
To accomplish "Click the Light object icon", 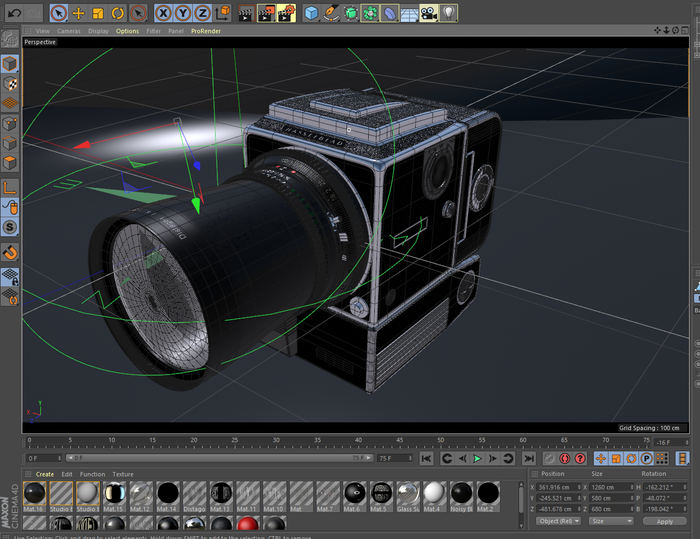I will 449,13.
